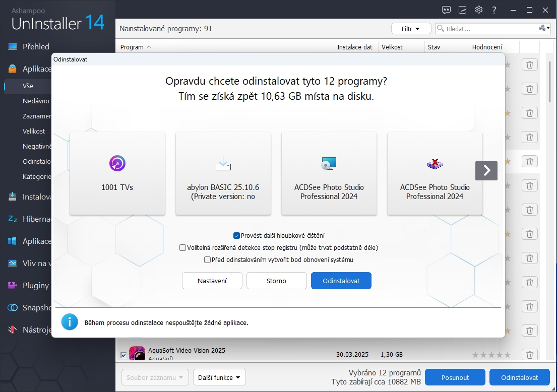Click the abylon BASIC download-tray icon

click(x=223, y=163)
